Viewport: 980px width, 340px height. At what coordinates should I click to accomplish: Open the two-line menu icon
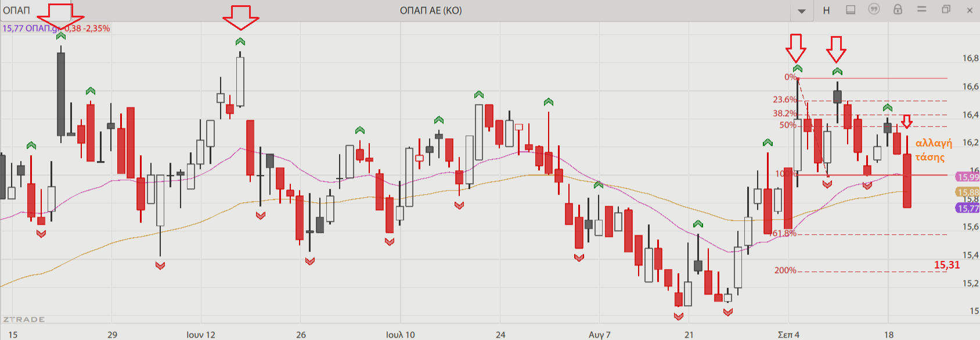(921, 9)
